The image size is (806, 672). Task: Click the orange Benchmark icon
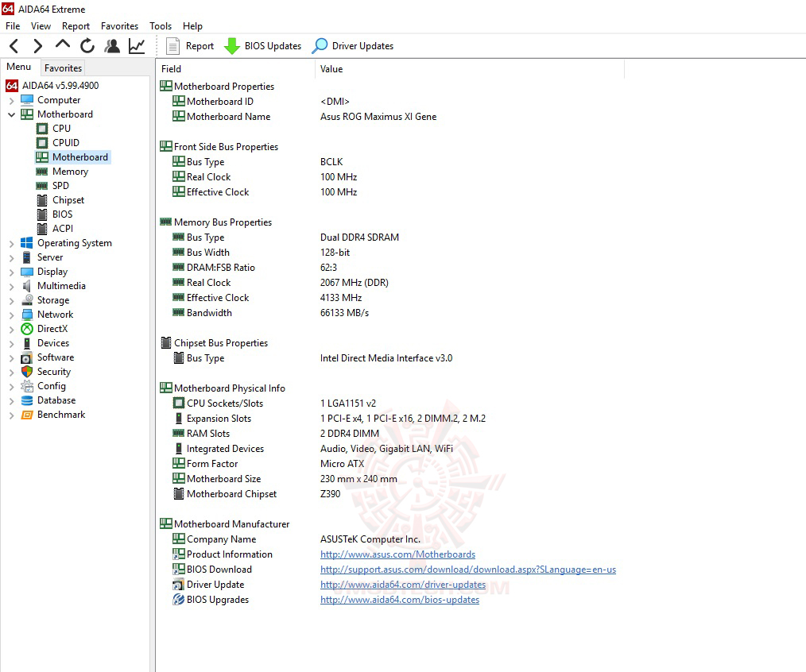click(27, 415)
